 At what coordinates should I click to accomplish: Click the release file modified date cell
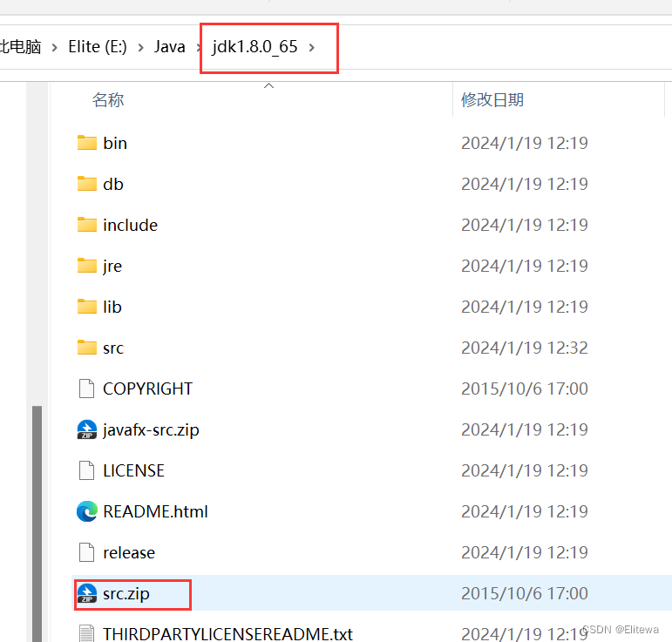coord(525,552)
